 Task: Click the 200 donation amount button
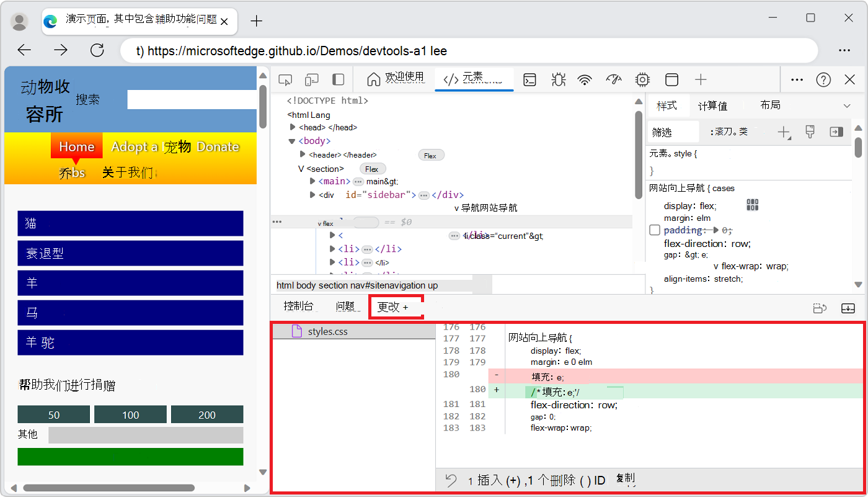[x=207, y=415]
